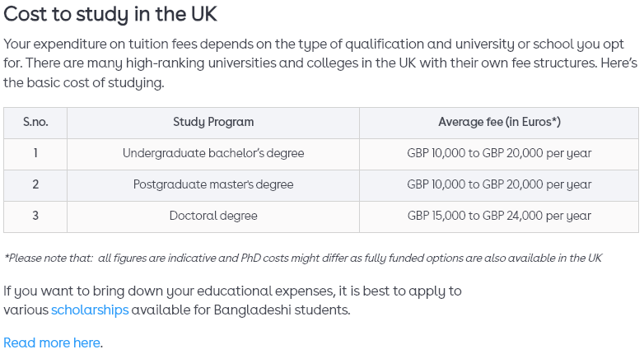Click the undergraduate bachelor's degree fee cell
The height and width of the screenshot is (354, 644).
[x=499, y=153]
